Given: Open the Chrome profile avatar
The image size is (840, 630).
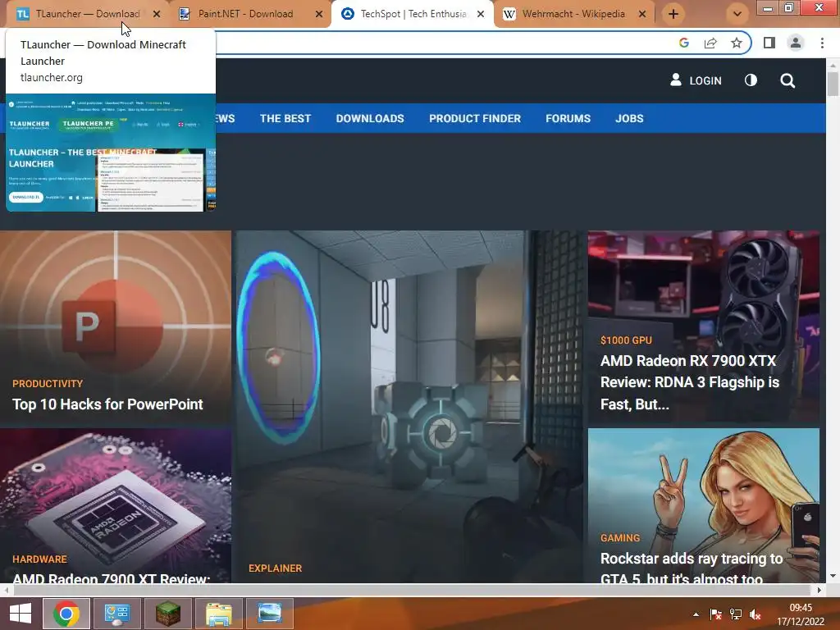Looking at the screenshot, I should (796, 43).
